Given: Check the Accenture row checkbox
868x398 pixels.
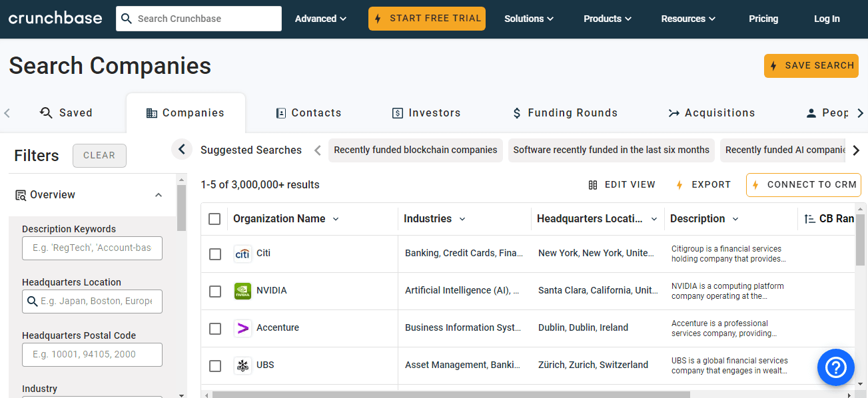Looking at the screenshot, I should [215, 329].
